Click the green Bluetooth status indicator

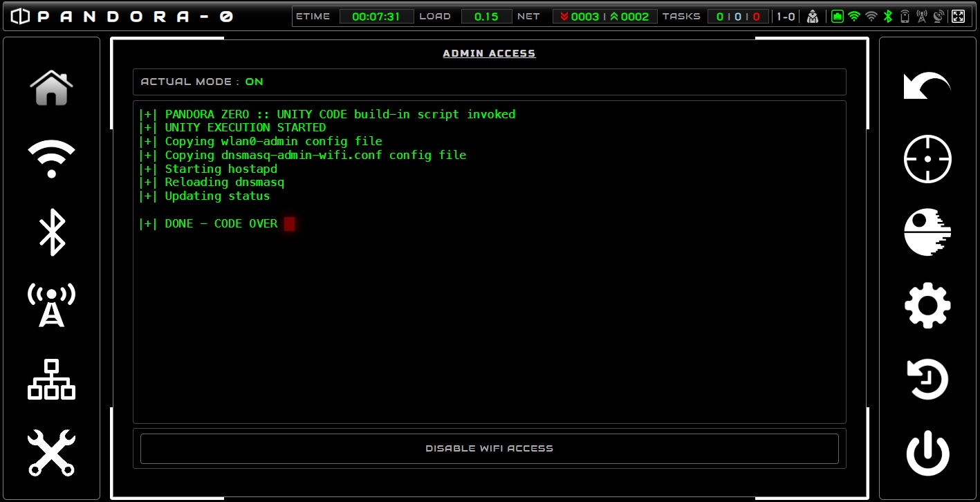point(889,17)
